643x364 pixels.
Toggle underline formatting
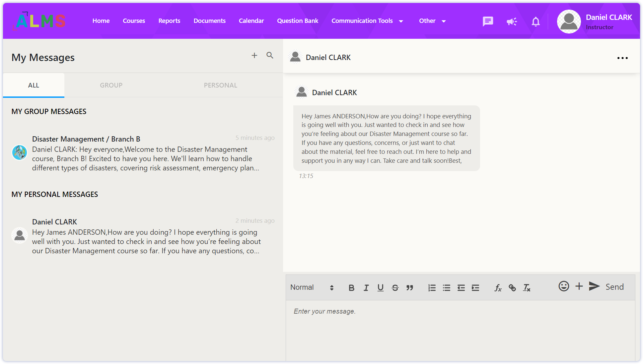point(381,288)
